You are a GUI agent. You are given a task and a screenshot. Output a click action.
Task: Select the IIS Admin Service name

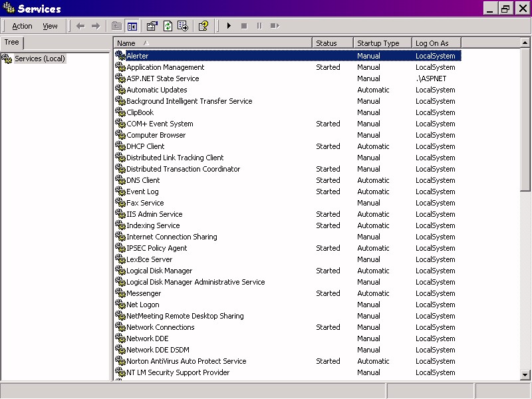(x=154, y=214)
